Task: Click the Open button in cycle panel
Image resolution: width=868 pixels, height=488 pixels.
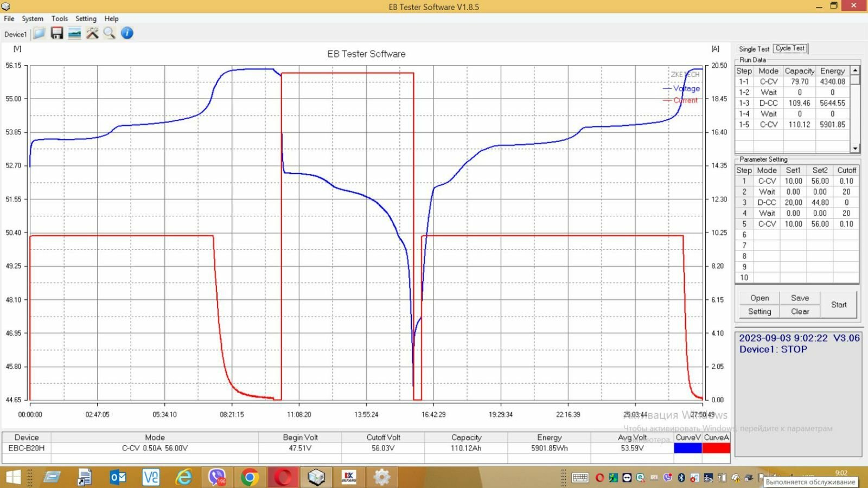Action: [x=759, y=298]
